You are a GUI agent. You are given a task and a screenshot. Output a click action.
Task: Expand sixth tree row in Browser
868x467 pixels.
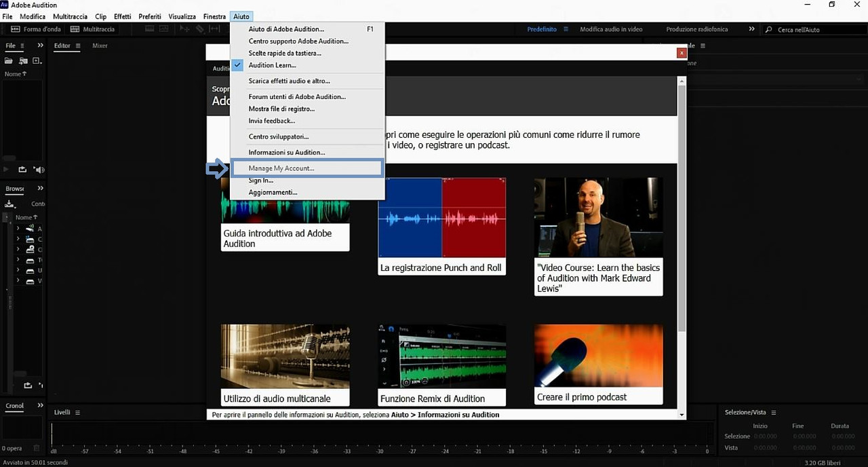click(x=18, y=280)
